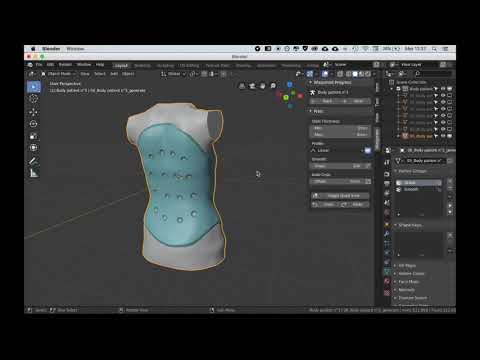
Task: Select the Scale tool
Action: pos(33,136)
